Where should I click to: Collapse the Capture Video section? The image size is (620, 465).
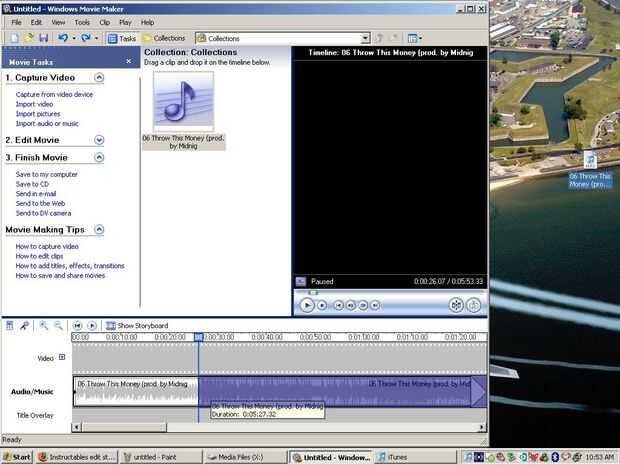pyautogui.click(x=99, y=78)
